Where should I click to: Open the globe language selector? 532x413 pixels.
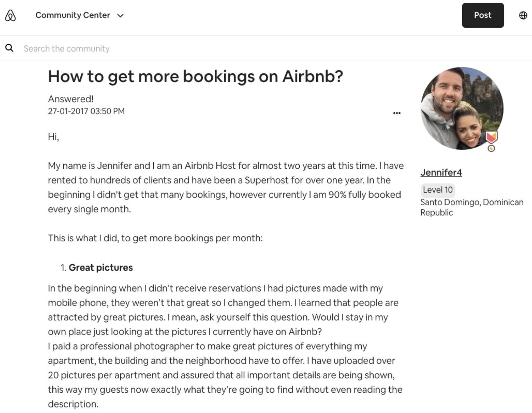tap(523, 15)
